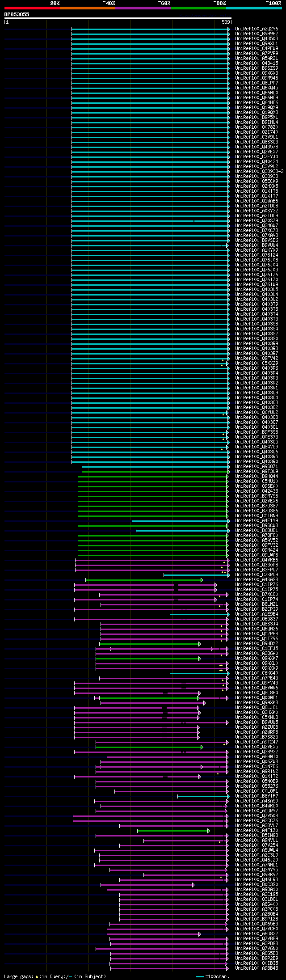Select hit label UniRef100_A9S871
Viewport: 286px width, 980px height.
click(257, 467)
